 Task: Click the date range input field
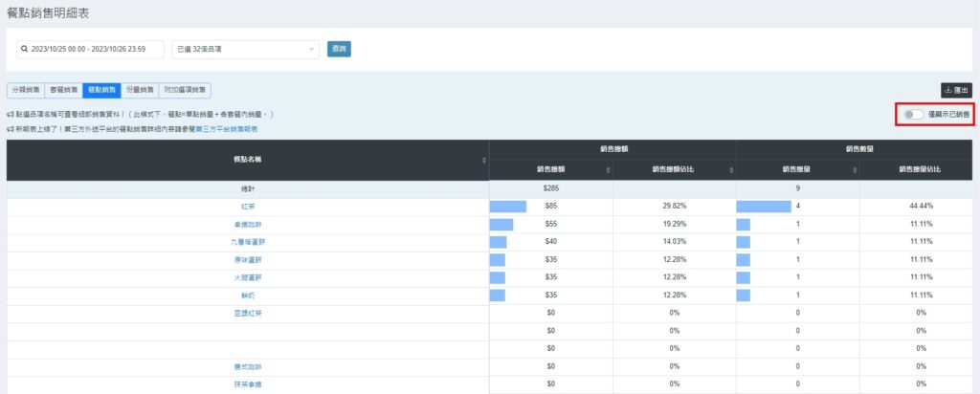pos(96,50)
